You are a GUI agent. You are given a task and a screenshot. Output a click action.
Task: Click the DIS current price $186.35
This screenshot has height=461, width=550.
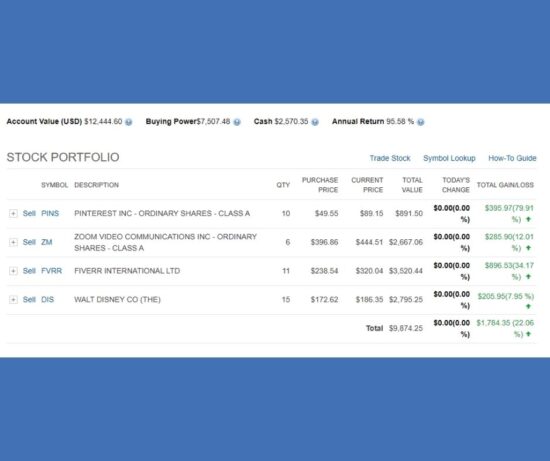point(369,300)
